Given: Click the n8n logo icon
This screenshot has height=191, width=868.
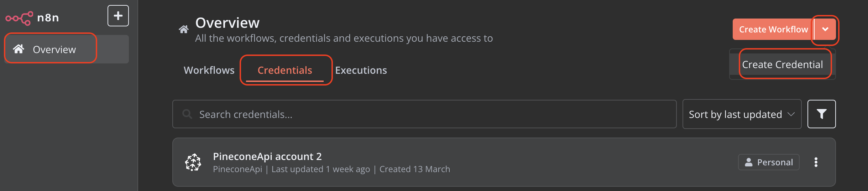Looking at the screenshot, I should [x=19, y=18].
